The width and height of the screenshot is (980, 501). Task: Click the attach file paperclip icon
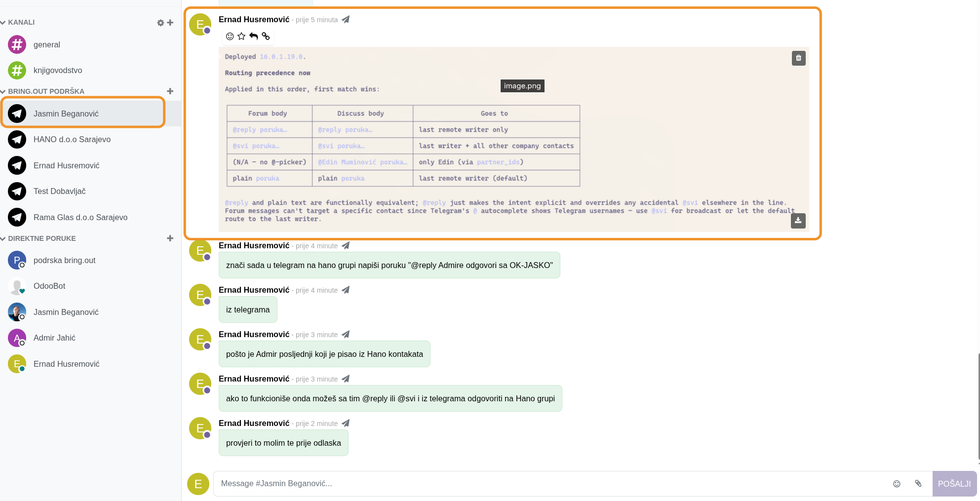(x=918, y=484)
